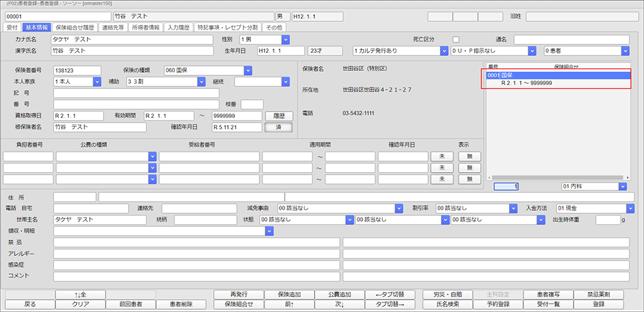Open the 性別 dropdown

pos(285,39)
